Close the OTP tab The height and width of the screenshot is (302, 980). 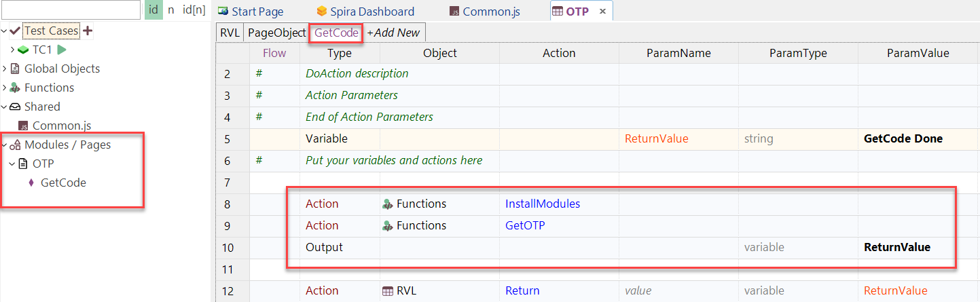(602, 12)
